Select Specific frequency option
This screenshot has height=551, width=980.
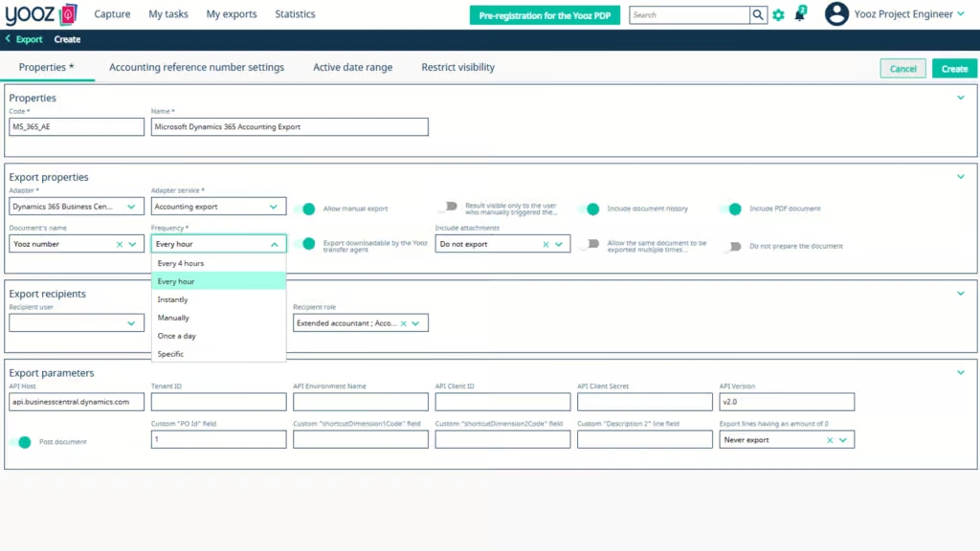coord(219,354)
